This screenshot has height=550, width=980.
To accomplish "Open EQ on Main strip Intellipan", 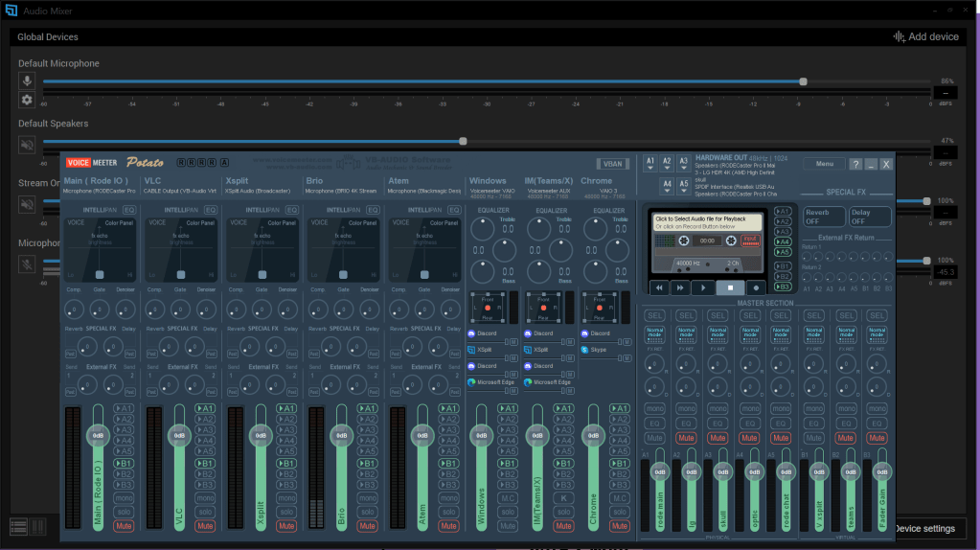I will [129, 210].
